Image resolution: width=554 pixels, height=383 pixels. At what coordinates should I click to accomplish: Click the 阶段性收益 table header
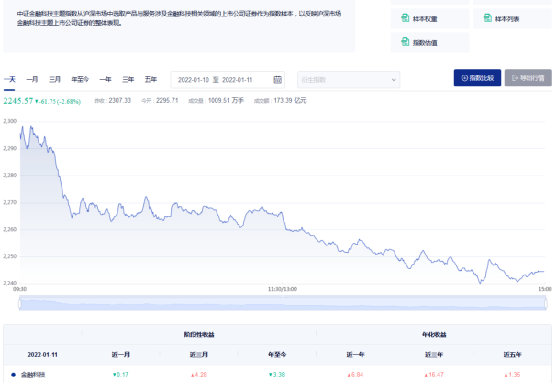pos(199,334)
